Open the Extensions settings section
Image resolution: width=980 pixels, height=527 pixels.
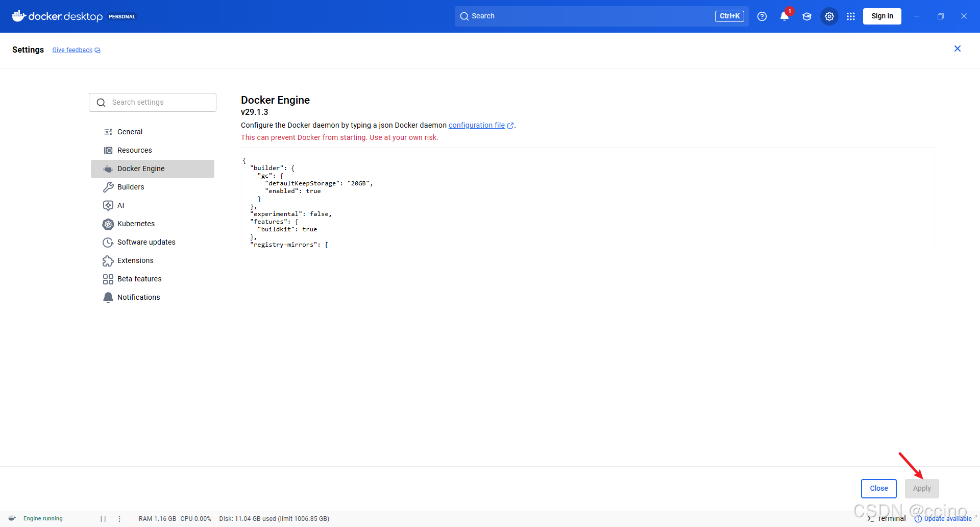point(153,260)
